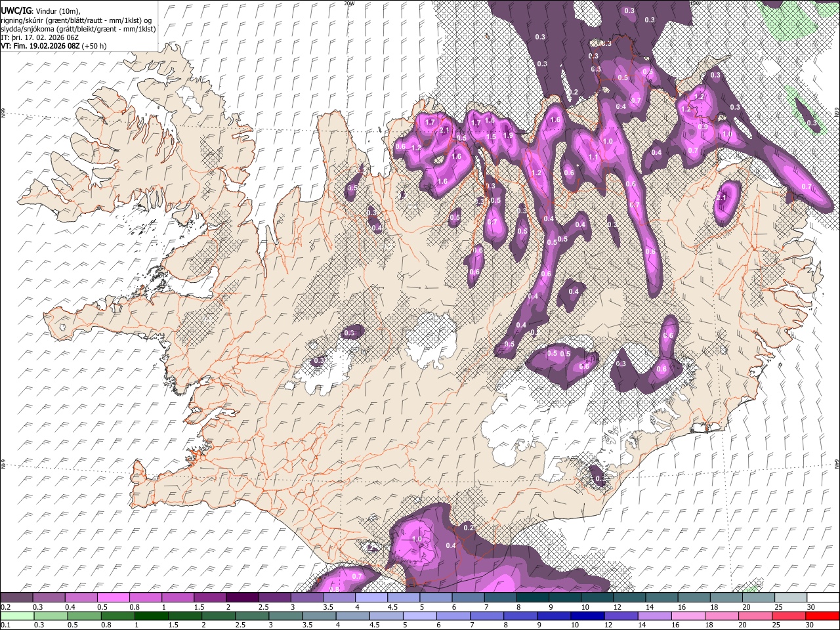Select snow-row swatch between 25 and 30

point(791,597)
